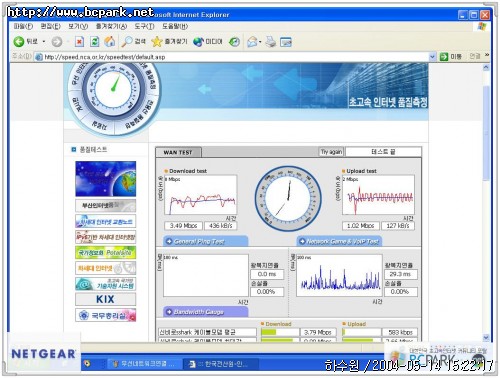Refresh the page using the green arrows icon
Screen dimensions: 500x378
(95, 42)
